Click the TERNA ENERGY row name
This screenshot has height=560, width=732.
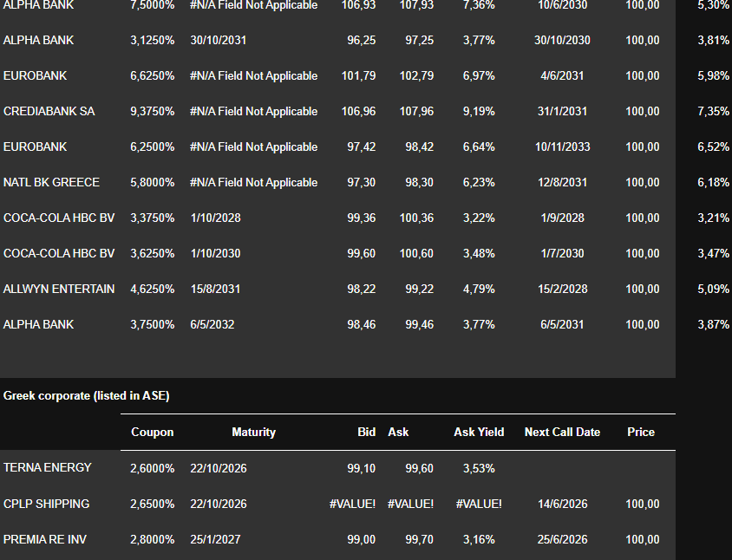point(47,467)
